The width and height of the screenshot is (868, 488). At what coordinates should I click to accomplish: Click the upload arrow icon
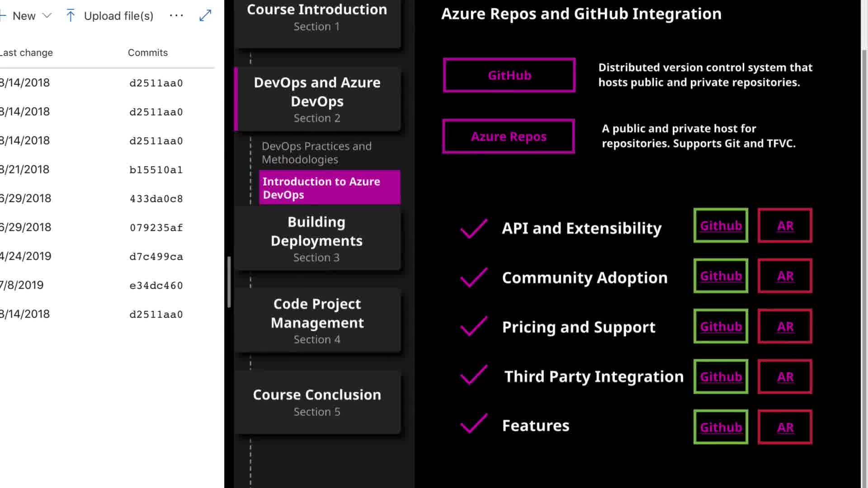[x=71, y=16]
